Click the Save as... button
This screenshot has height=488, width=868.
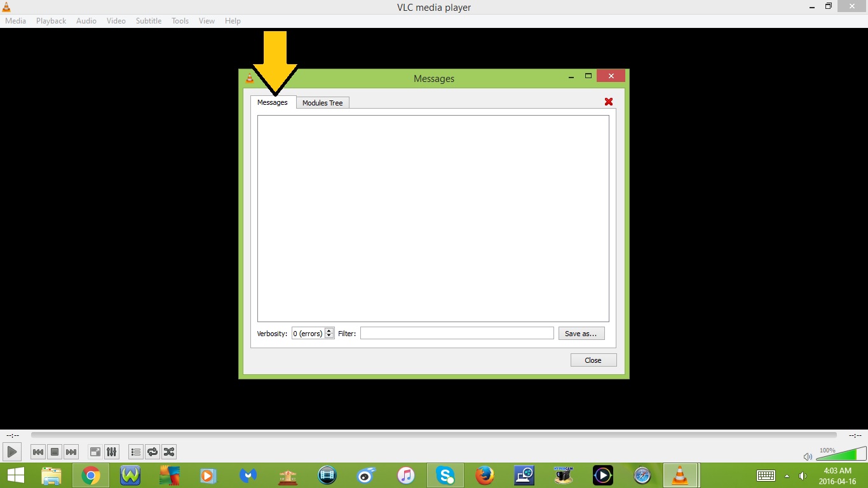581,334
